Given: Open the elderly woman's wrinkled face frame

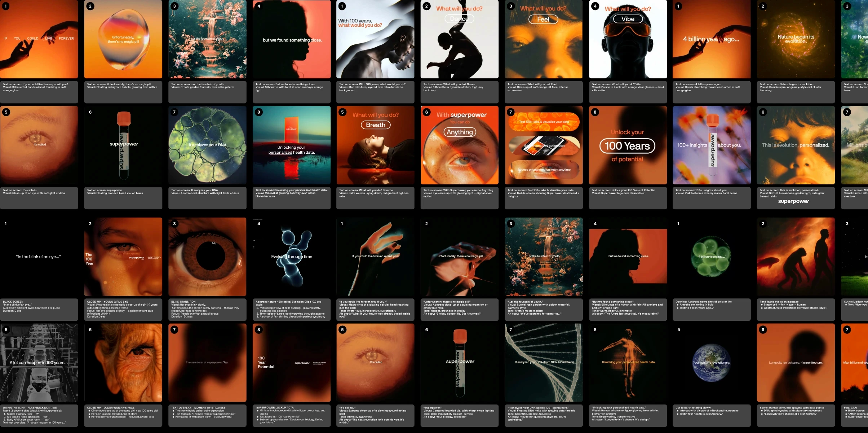Looking at the screenshot, I should [123, 363].
